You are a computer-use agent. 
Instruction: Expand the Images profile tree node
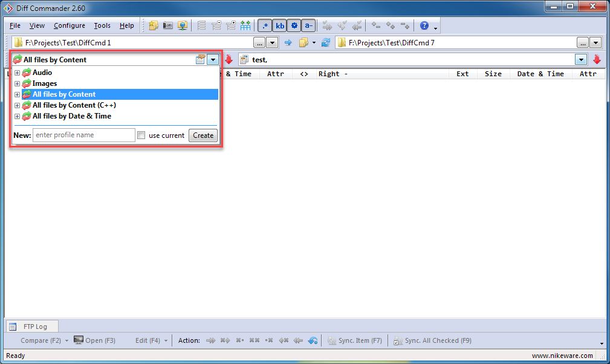coord(17,83)
